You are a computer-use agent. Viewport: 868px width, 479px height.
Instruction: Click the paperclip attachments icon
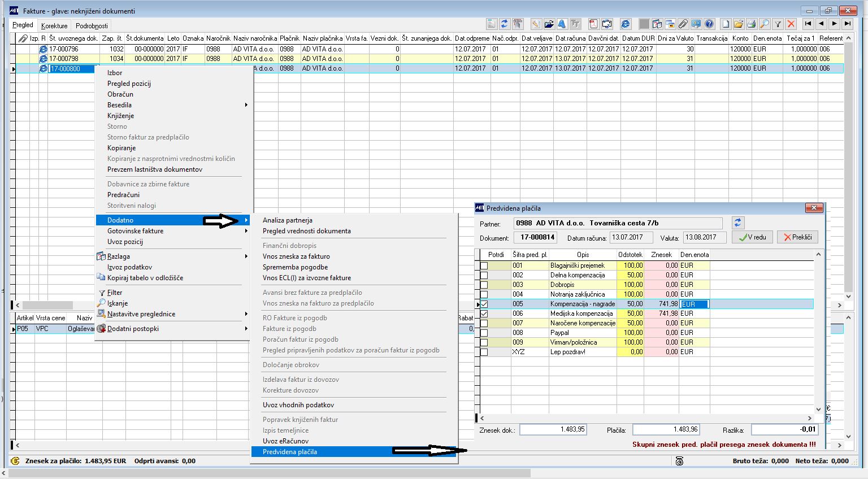(683, 24)
